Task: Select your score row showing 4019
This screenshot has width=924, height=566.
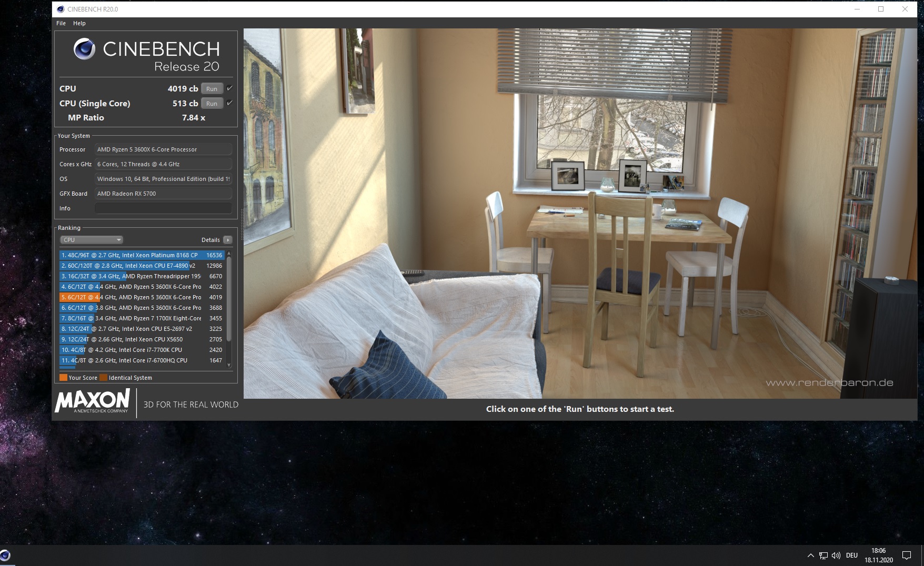Action: pos(142,297)
